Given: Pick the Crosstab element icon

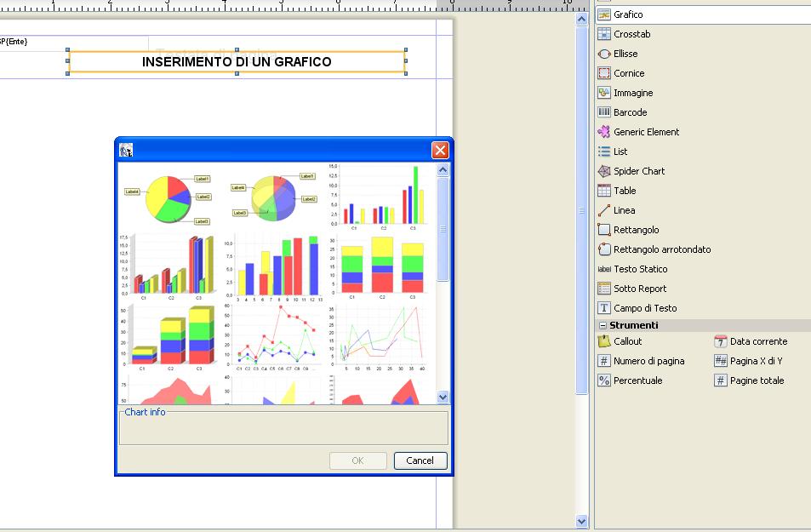Looking at the screenshot, I should [604, 34].
